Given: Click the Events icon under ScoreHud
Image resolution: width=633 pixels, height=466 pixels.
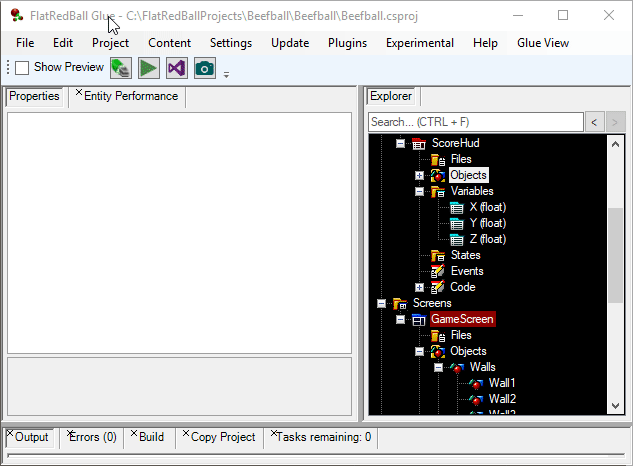Looking at the screenshot, I should click(437, 271).
